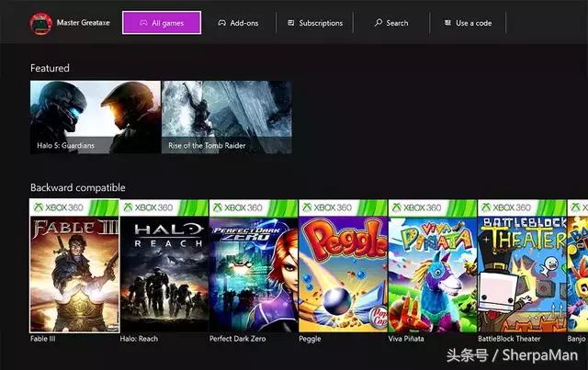Click the controller icon beside Add-ons
The height and width of the screenshot is (370, 588).
(x=222, y=23)
